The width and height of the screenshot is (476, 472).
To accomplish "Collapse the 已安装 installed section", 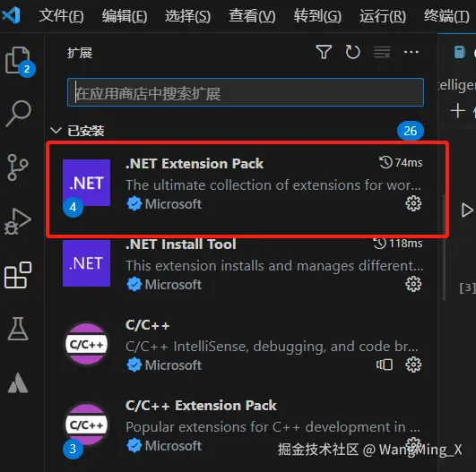I will point(56,131).
